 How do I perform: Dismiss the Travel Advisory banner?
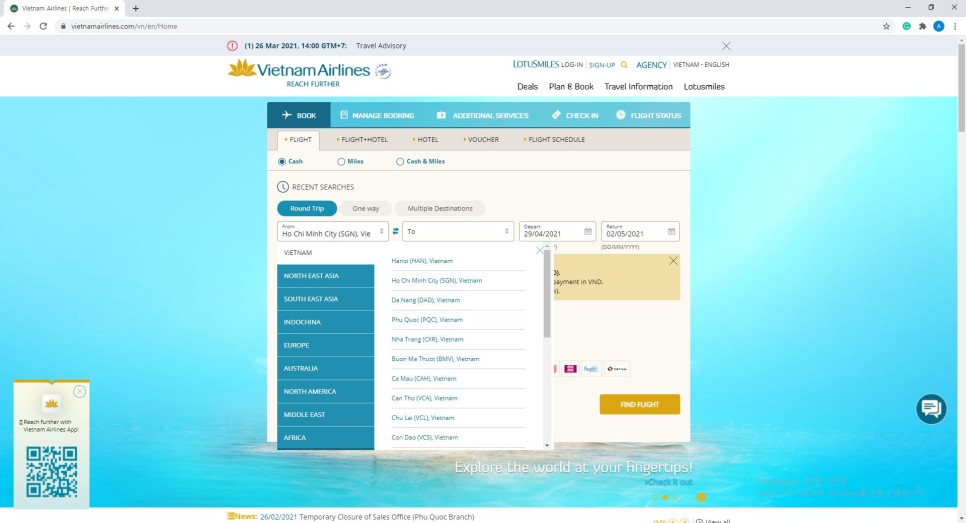726,46
